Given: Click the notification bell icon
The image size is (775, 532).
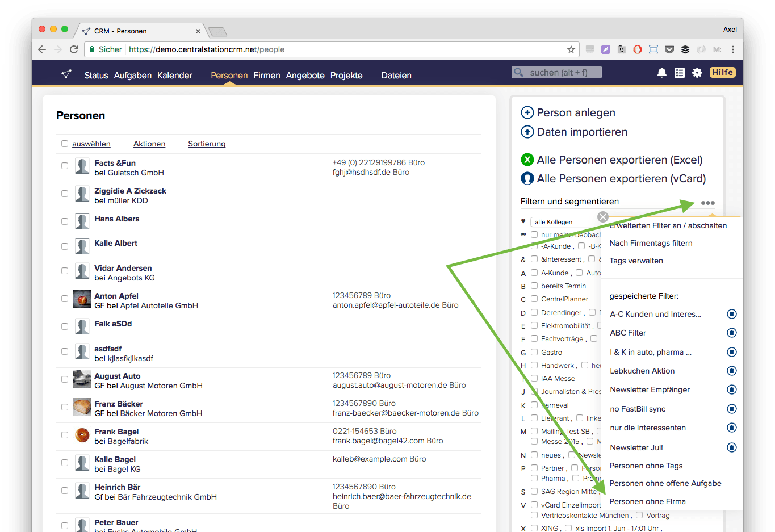Looking at the screenshot, I should click(x=661, y=73).
